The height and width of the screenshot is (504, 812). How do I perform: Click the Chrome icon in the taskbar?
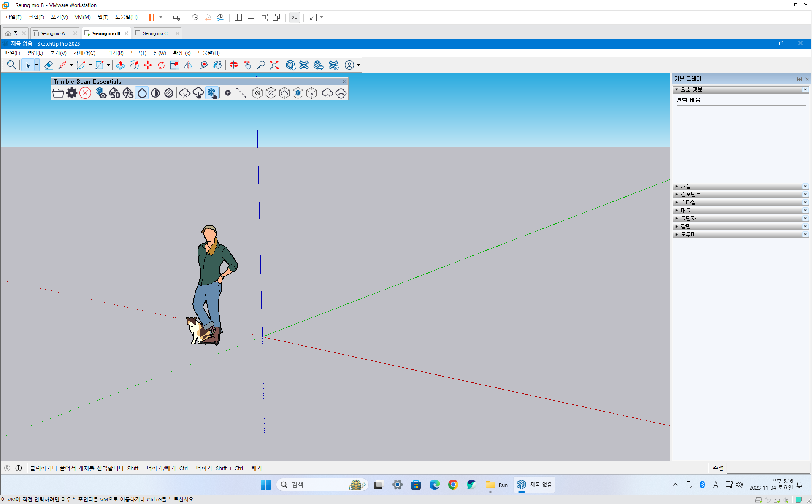click(453, 485)
